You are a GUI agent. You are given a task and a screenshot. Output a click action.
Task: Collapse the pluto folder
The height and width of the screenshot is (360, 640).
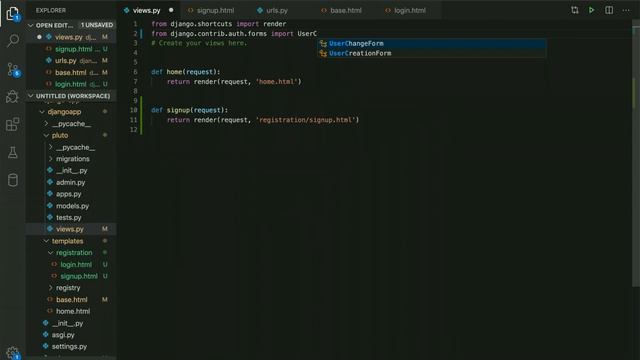[x=46, y=136]
